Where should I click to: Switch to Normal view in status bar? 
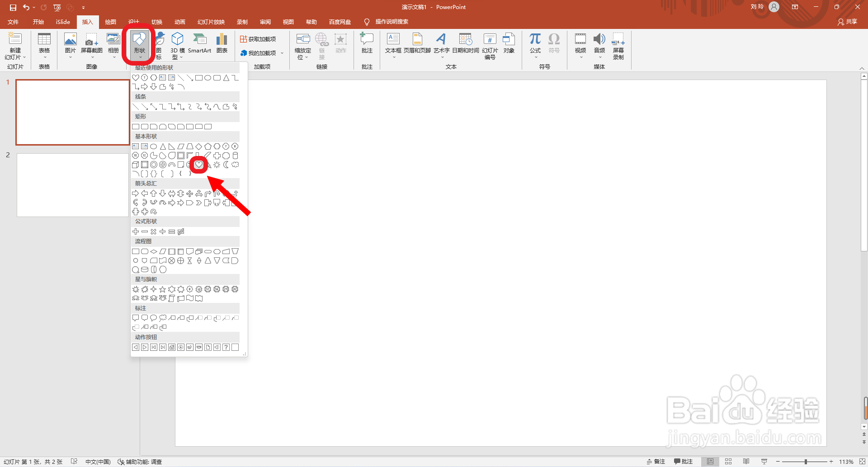(x=710, y=462)
